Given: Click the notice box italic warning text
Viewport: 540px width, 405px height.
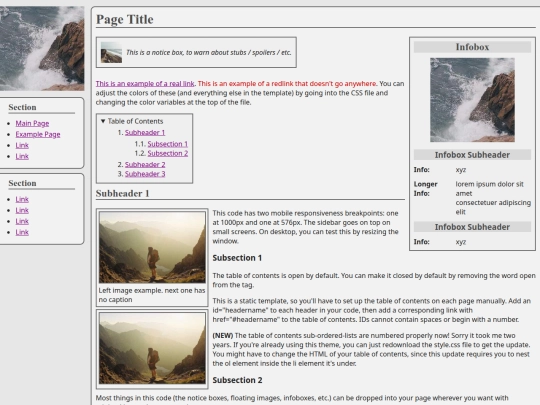Looking at the screenshot, I should point(209,53).
